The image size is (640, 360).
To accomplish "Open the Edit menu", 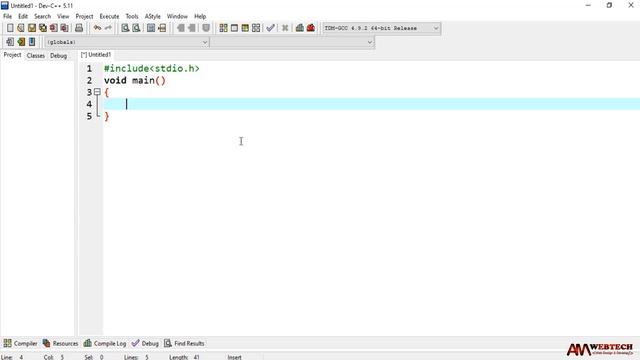I will coord(23,16).
